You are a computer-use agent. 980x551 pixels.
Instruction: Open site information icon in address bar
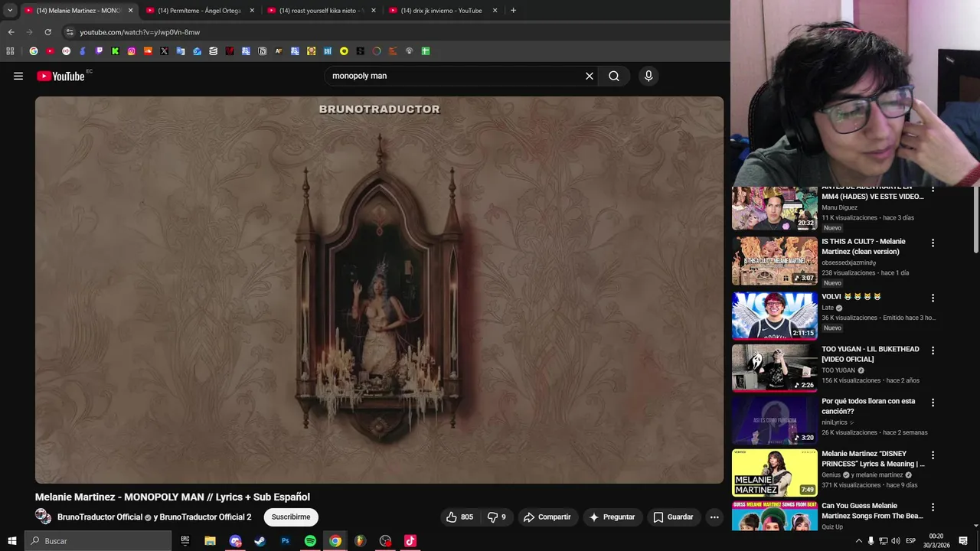[70, 32]
